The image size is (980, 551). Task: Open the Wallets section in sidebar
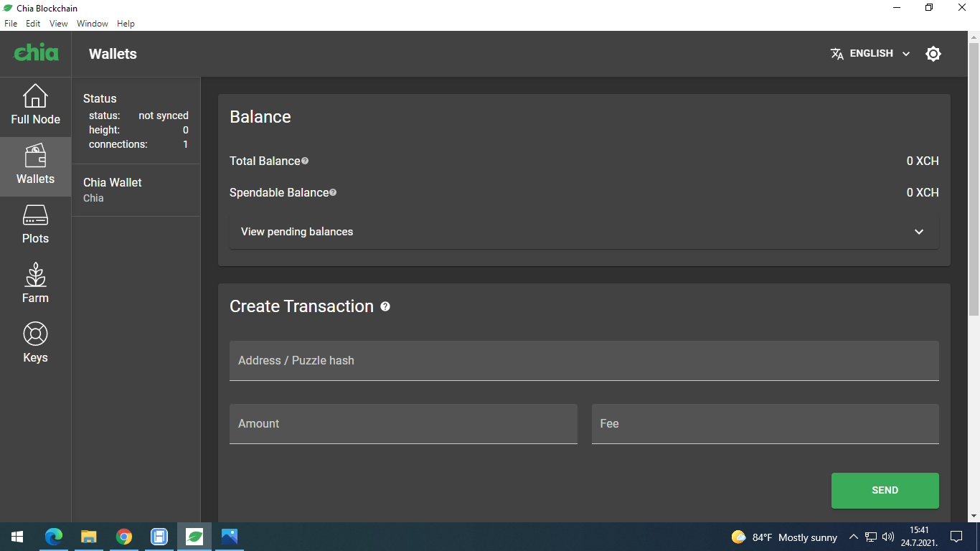click(x=35, y=166)
